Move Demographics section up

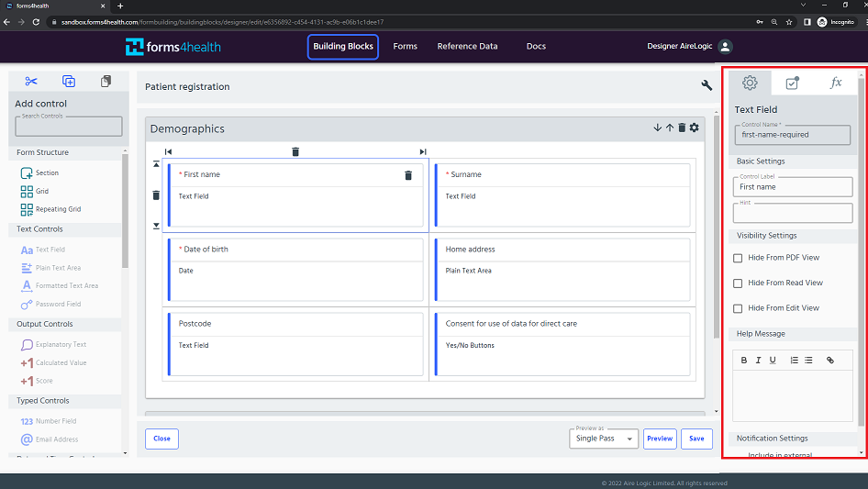click(670, 128)
